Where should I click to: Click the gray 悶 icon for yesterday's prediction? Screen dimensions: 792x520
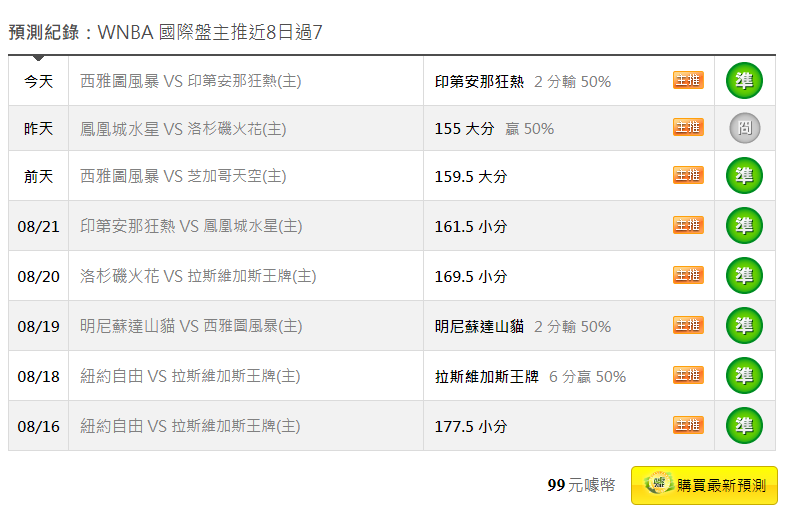pos(745,128)
